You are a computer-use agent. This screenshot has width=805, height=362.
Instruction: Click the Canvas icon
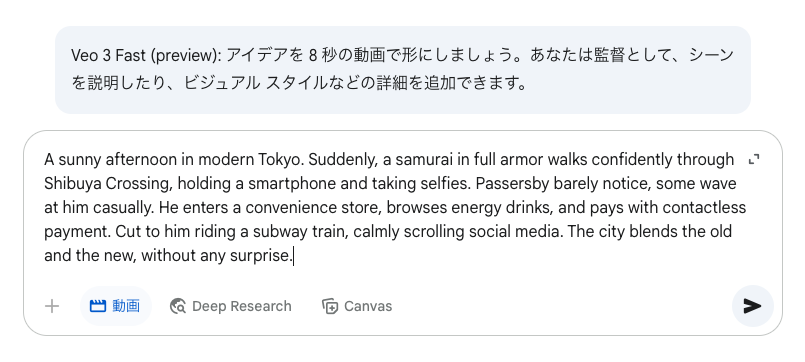330,307
